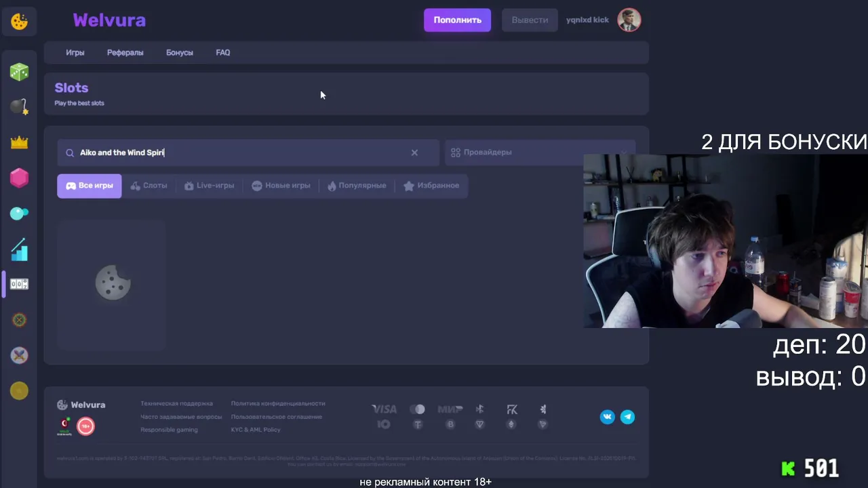
Task: Click the Welvura footer logo
Action: pos(81,405)
